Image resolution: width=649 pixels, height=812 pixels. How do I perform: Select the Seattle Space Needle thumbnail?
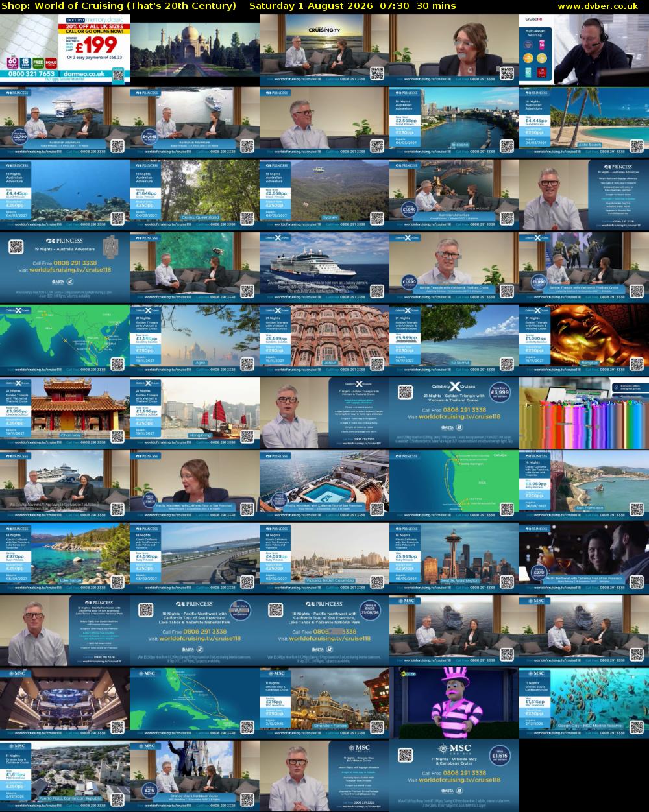454,557
